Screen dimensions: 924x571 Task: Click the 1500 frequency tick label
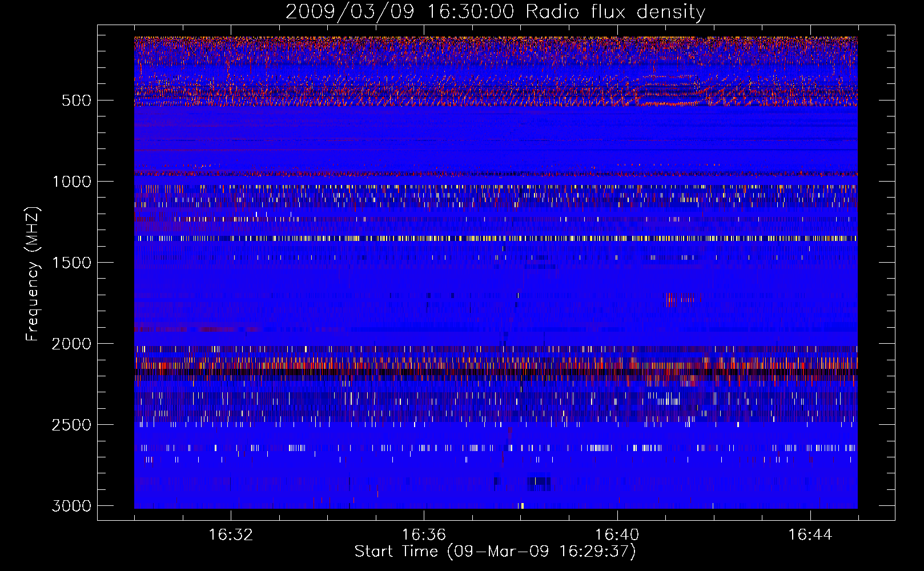[x=71, y=263]
